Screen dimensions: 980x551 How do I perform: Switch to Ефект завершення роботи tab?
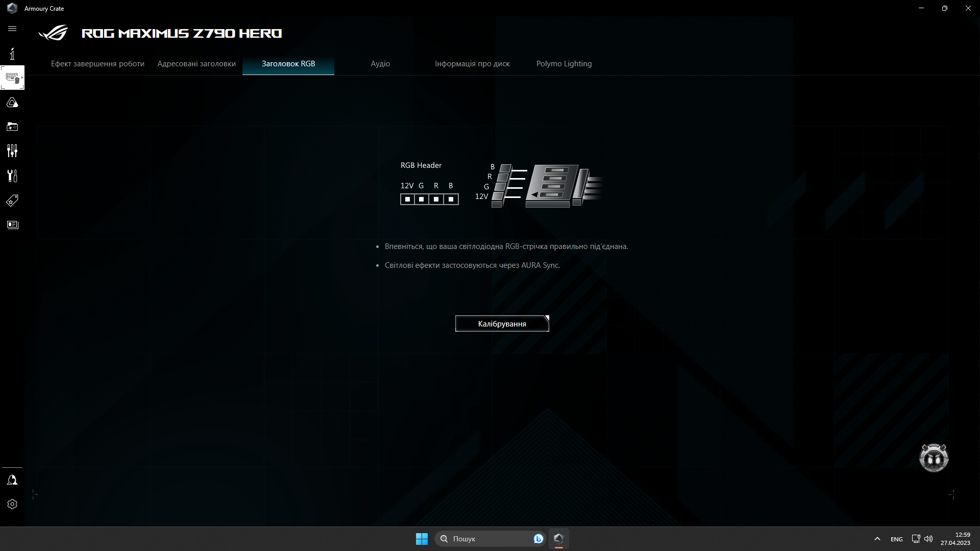point(97,64)
